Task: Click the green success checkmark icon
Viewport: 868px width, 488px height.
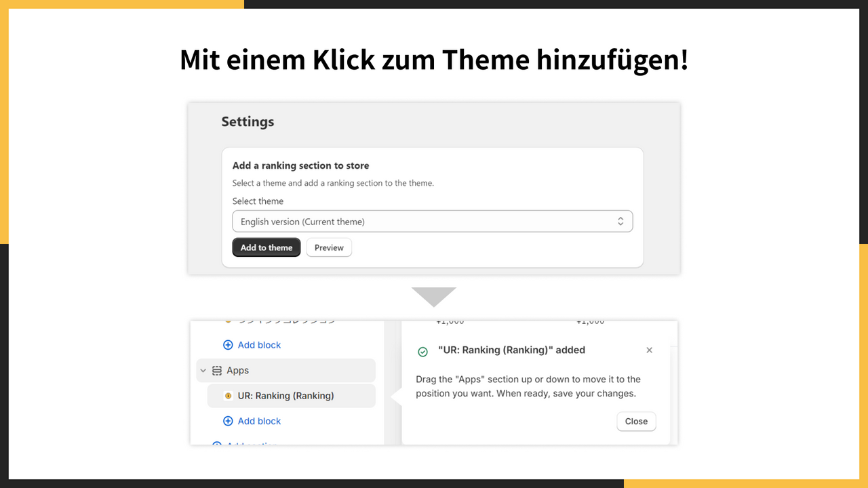Action: pyautogui.click(x=422, y=351)
